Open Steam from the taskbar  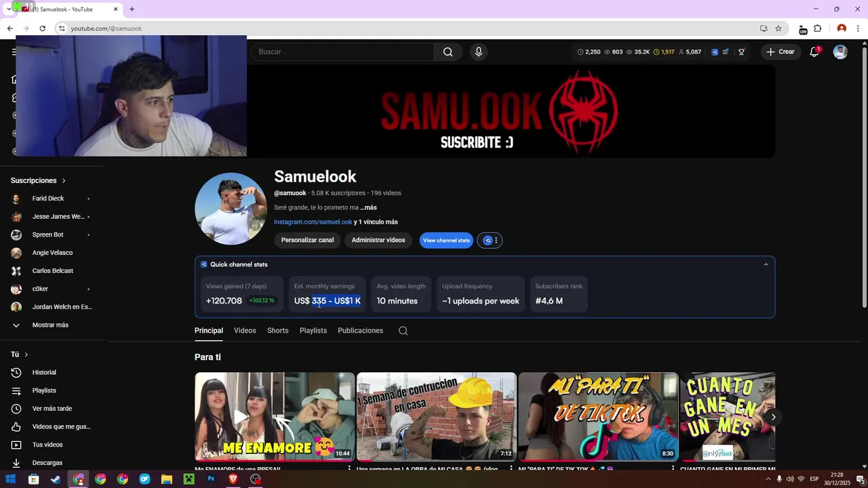coord(56,479)
